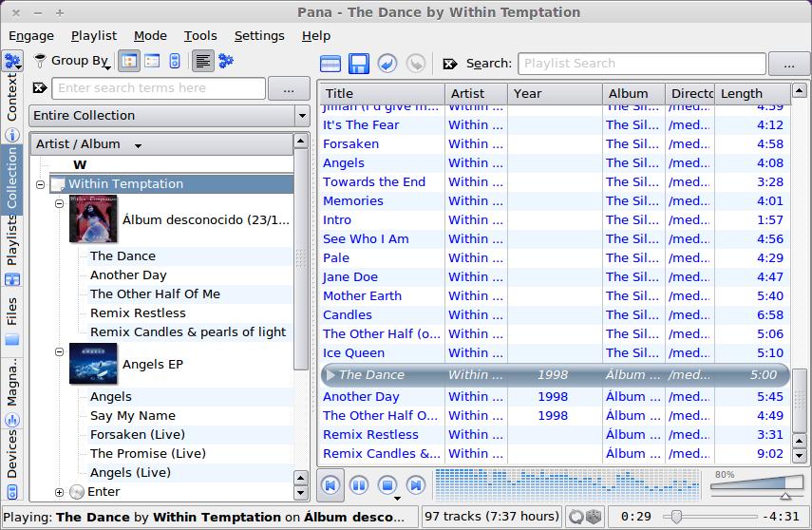Toggle collection tree view mode button
Image resolution: width=812 pixels, height=530 pixels.
click(x=129, y=61)
